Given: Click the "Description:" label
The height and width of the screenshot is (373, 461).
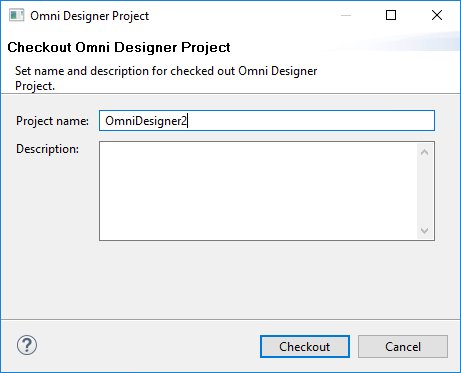Looking at the screenshot, I should [47, 149].
